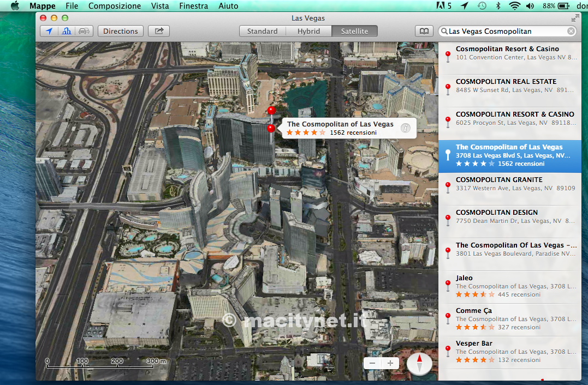This screenshot has width=588, height=385.
Task: Toggle the traffic car icon
Action: pos(84,31)
